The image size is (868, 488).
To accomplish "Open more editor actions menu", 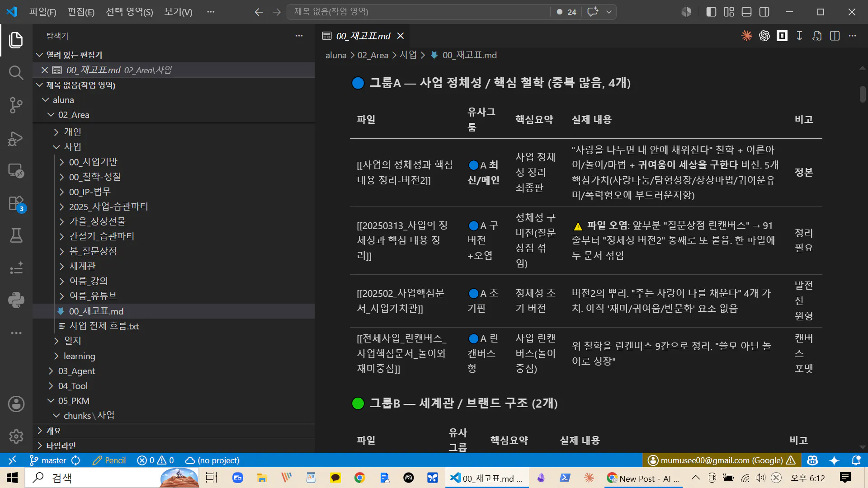I will (x=852, y=36).
